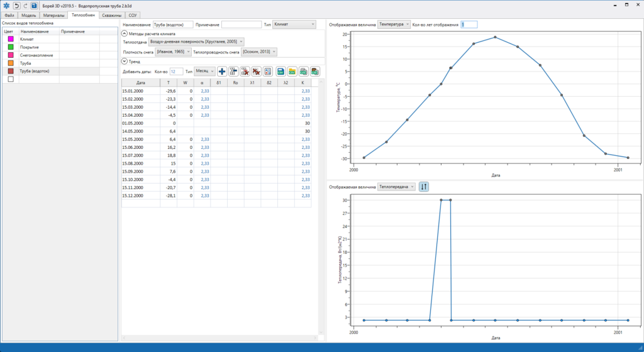Screen dimensions: 644x352
Task: Click the green Покрытие color swatch
Action: [x=11, y=47]
